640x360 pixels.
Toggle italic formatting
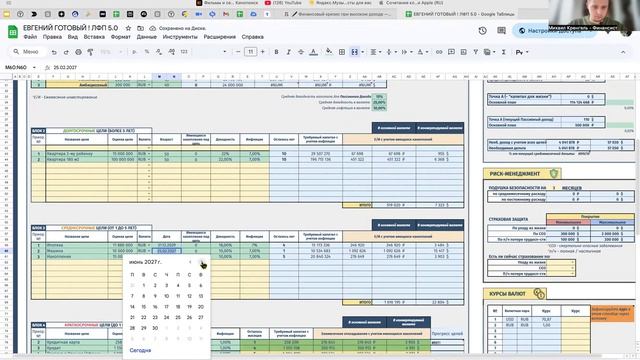[289, 52]
